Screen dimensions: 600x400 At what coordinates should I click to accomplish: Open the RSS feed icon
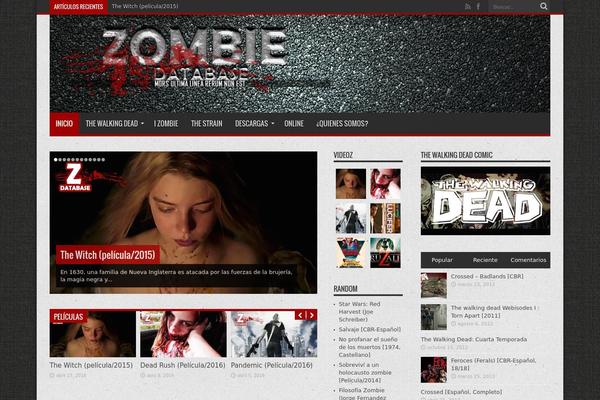tap(468, 7)
